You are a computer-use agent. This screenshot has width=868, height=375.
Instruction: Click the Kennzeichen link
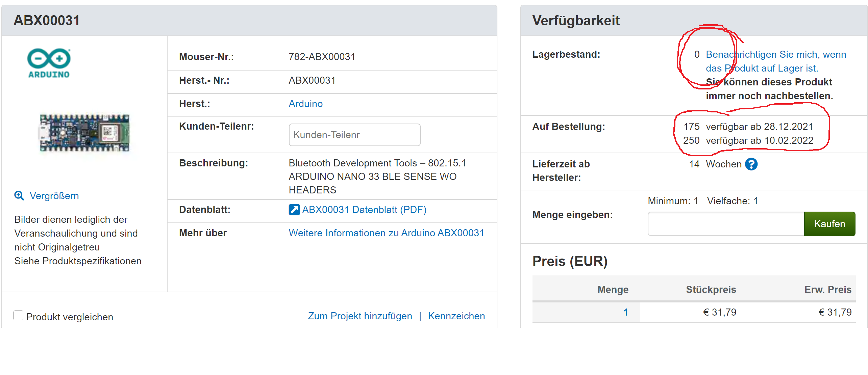(456, 316)
